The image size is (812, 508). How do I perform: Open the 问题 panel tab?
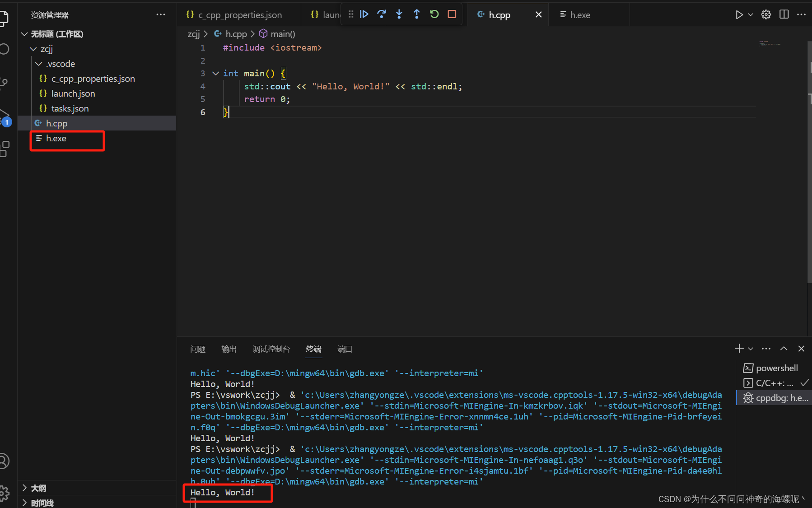click(198, 349)
